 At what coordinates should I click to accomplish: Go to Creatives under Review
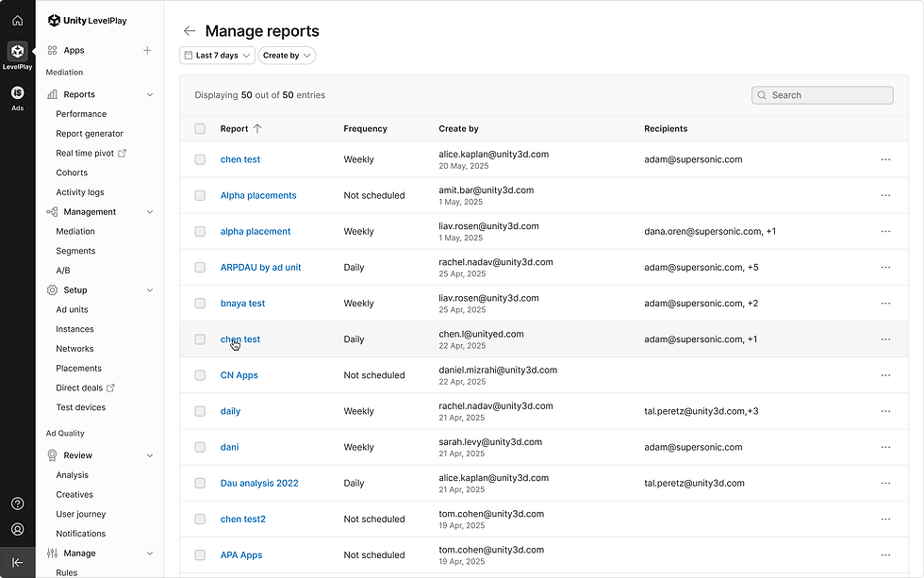pyautogui.click(x=74, y=495)
